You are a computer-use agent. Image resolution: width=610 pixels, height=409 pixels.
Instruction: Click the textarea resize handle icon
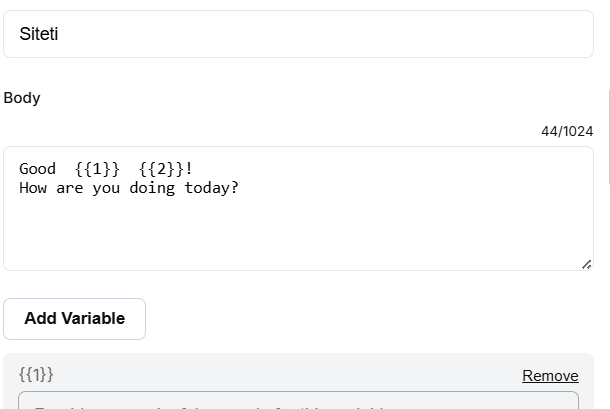coord(587,264)
